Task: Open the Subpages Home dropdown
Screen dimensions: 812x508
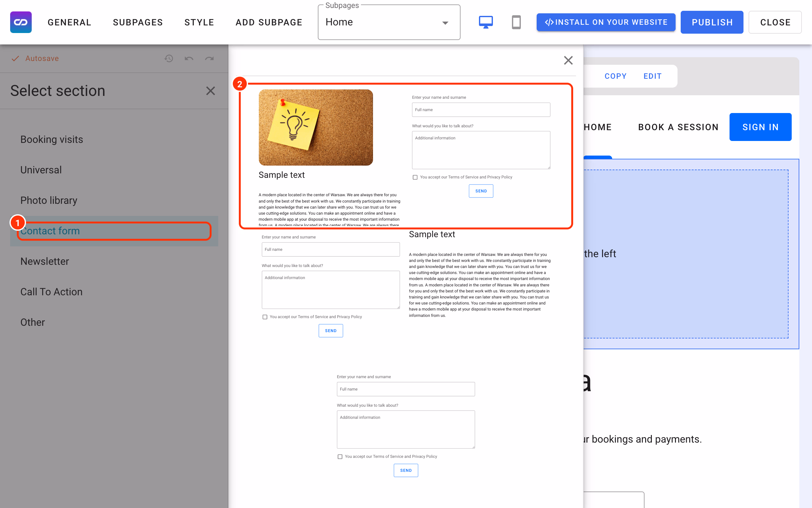Action: pos(389,22)
